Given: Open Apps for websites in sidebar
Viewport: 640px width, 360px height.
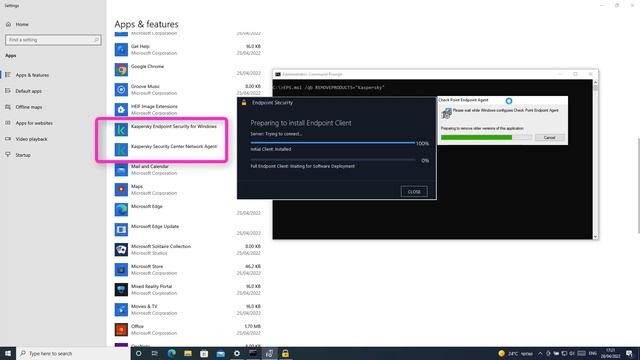Looking at the screenshot, I should 34,123.
